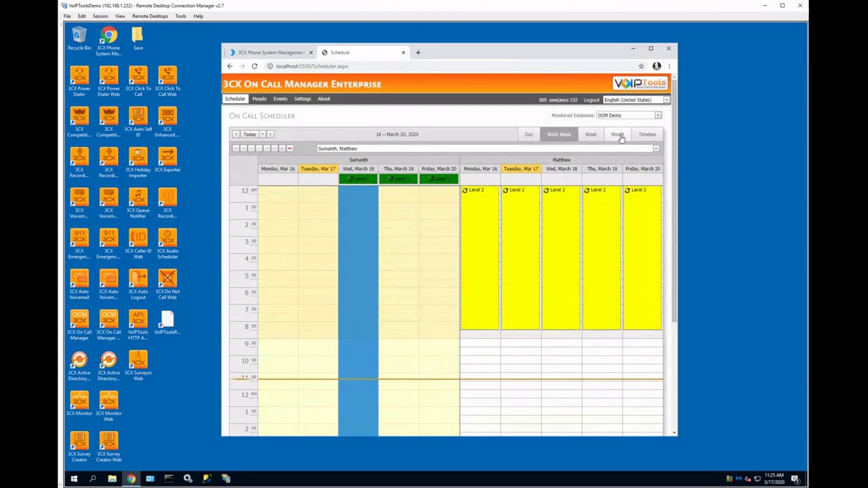The image size is (868, 488).
Task: Open the People menu item
Action: [259, 99]
